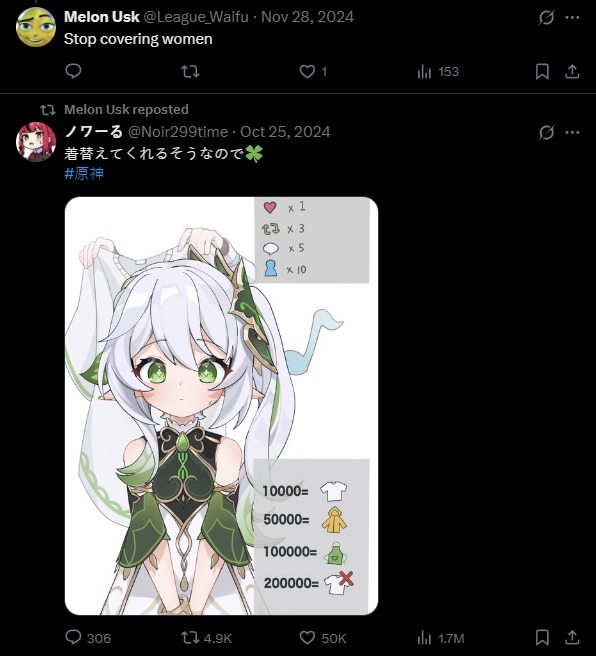
Task: Reply to the tweet with 306 replies
Action: [x=88, y=638]
